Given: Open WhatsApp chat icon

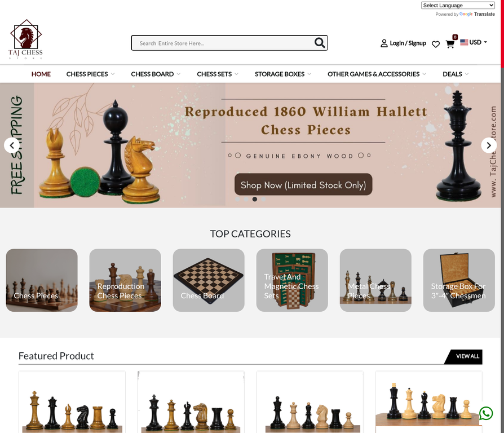Looking at the screenshot, I should (x=486, y=413).
